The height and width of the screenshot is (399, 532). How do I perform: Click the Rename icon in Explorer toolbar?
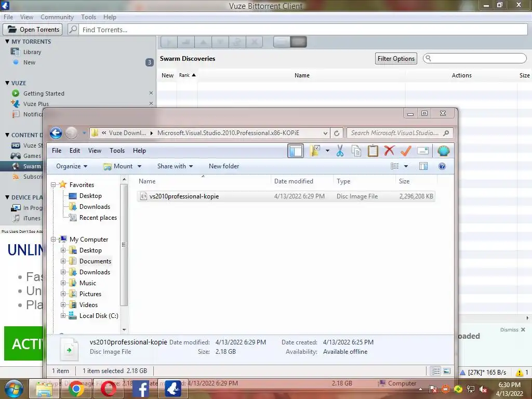tap(423, 151)
